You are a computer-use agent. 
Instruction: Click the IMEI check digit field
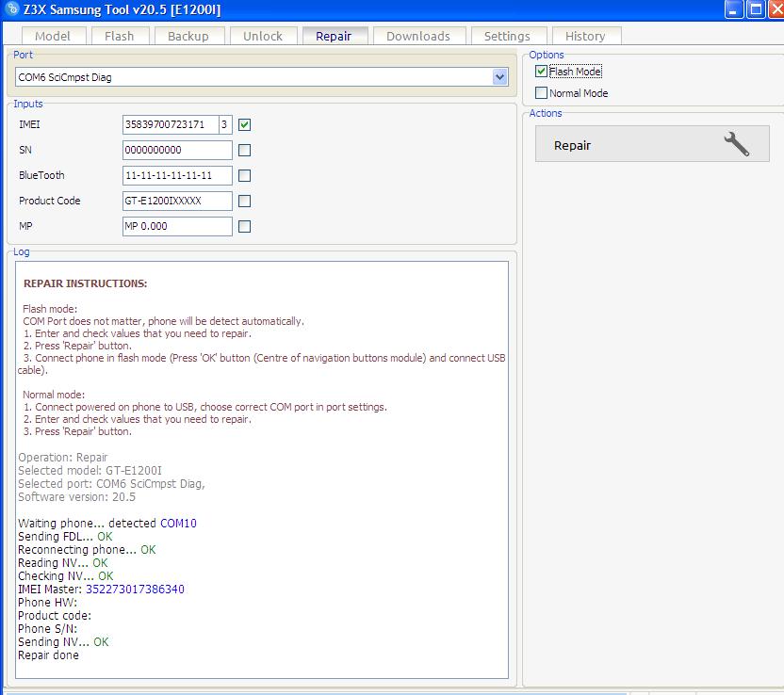tap(225, 124)
